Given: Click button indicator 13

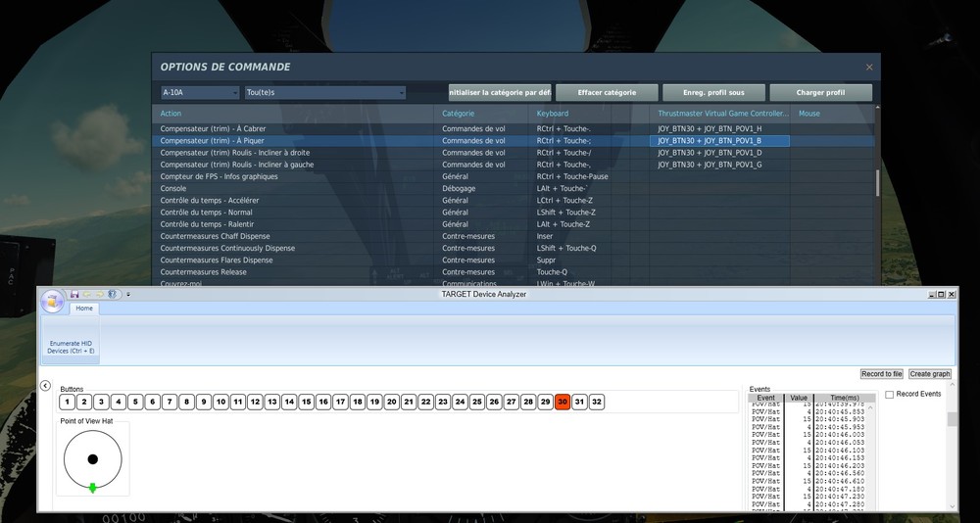Looking at the screenshot, I should [271, 402].
